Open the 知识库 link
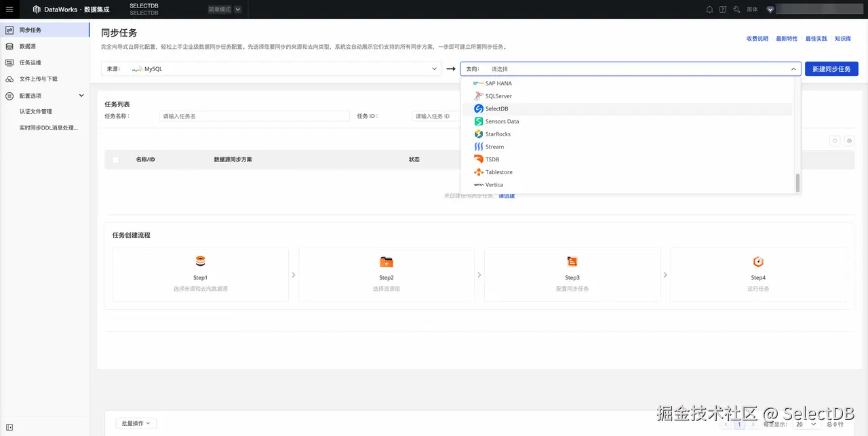The height and width of the screenshot is (436, 868). [x=843, y=39]
